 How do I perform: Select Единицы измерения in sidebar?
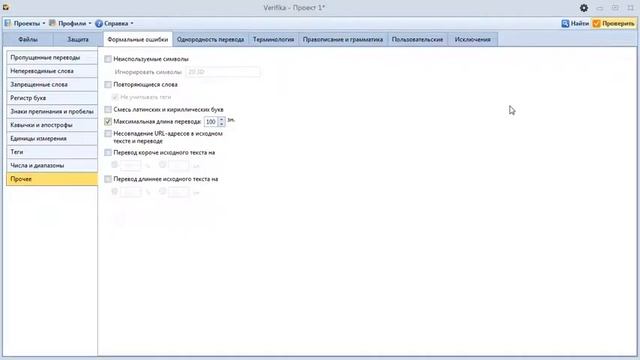point(52,138)
